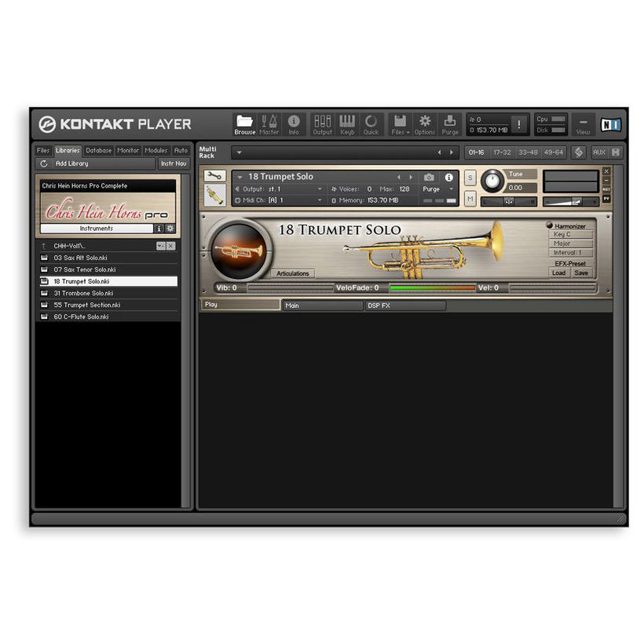Select 60 C-Flute Solo.nki
Viewport: 644px width, 644px height.
pyautogui.click(x=108, y=317)
